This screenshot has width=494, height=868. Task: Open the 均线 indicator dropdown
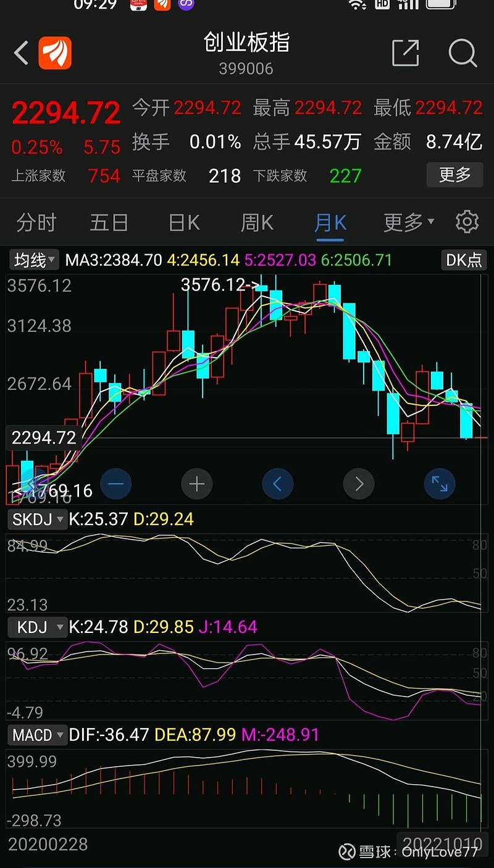coord(34,260)
